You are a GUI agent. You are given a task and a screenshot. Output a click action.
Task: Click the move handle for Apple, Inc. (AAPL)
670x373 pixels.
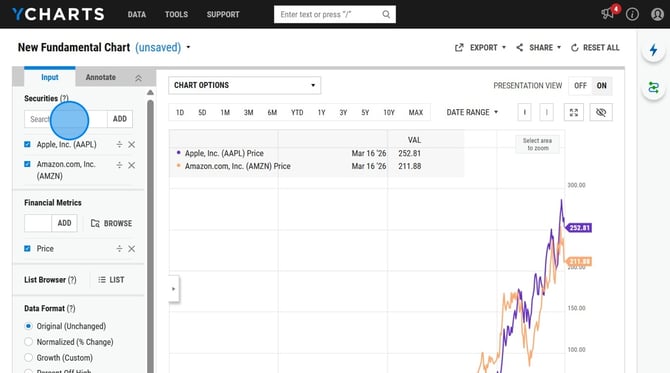pos(119,144)
